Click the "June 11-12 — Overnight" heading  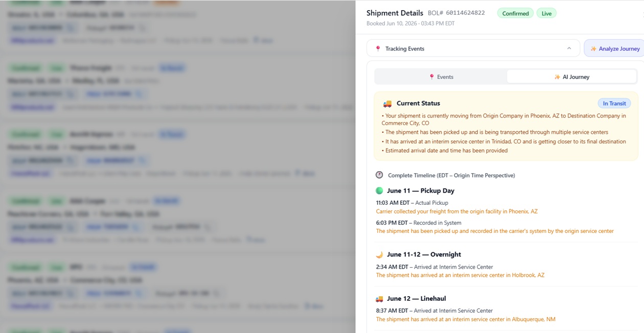click(x=424, y=254)
